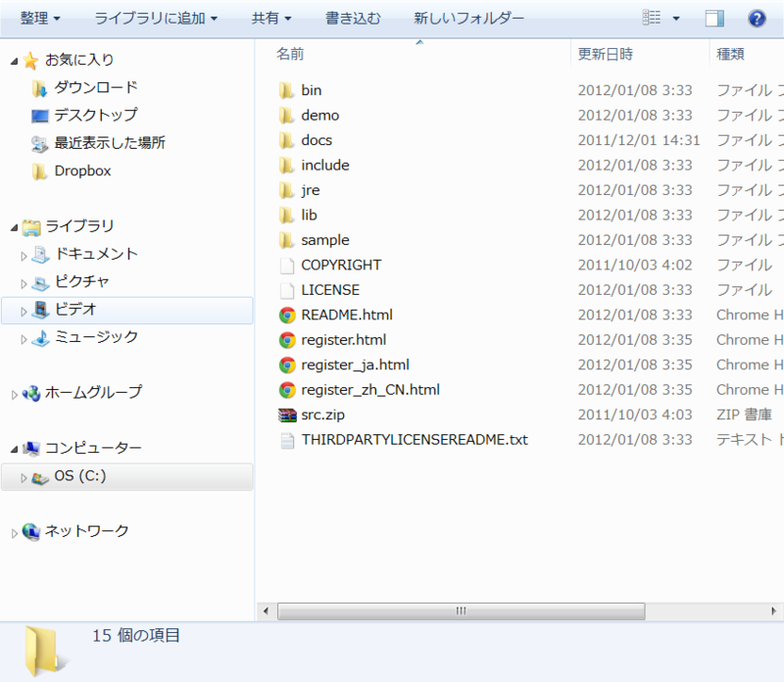Click docs date 2011/12/01 14:31
Image resolution: width=784 pixels, height=682 pixels.
[639, 140]
